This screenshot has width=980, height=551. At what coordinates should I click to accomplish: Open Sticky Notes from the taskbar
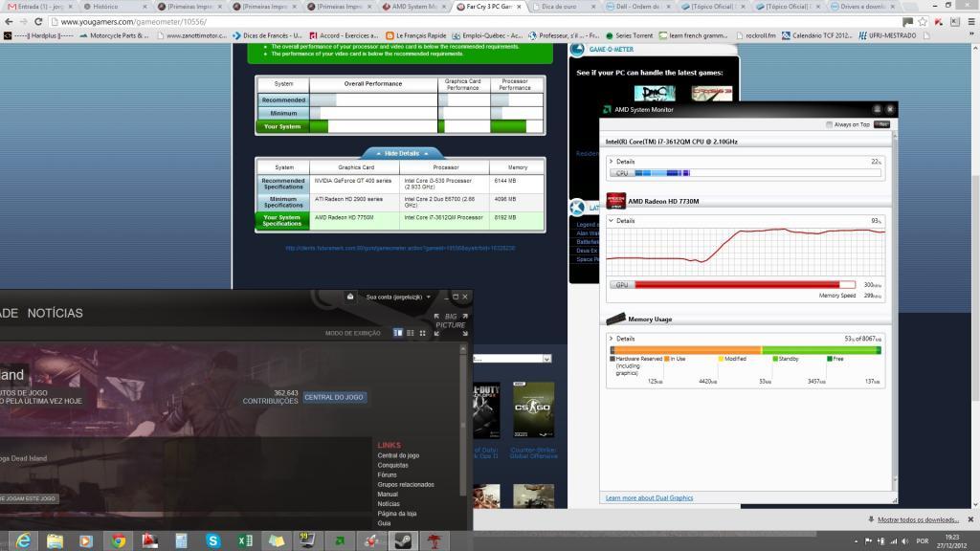pyautogui.click(x=277, y=540)
